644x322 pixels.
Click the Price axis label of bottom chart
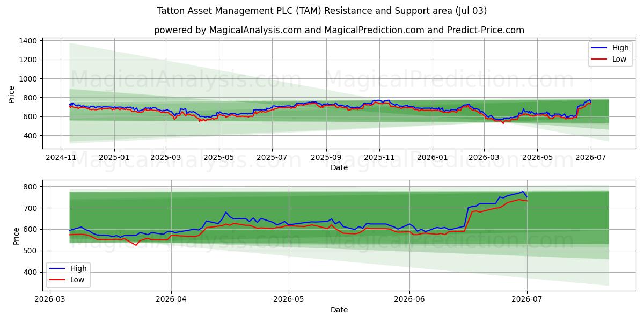16,236
